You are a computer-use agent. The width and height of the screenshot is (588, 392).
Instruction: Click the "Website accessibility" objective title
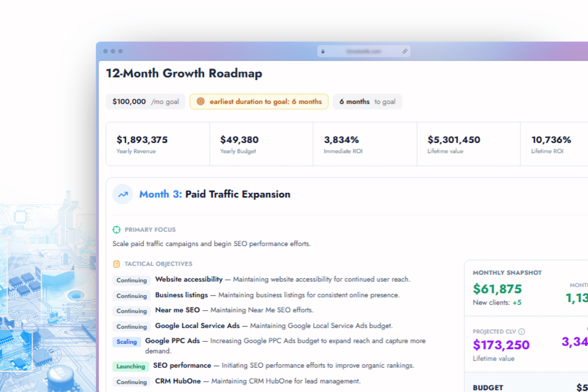click(189, 279)
